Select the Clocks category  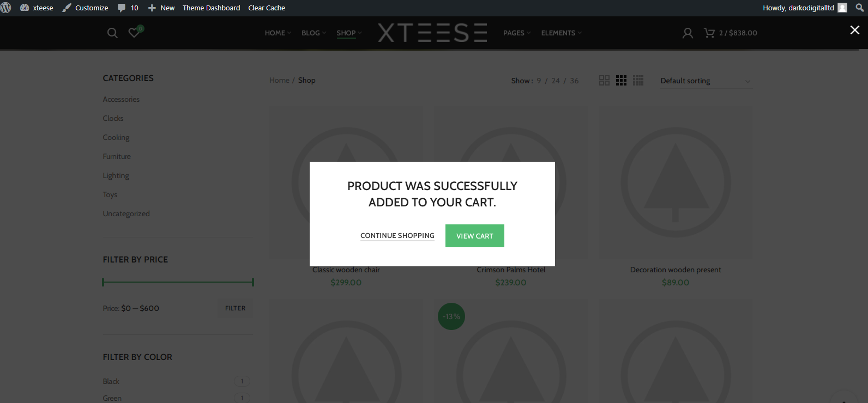[113, 118]
